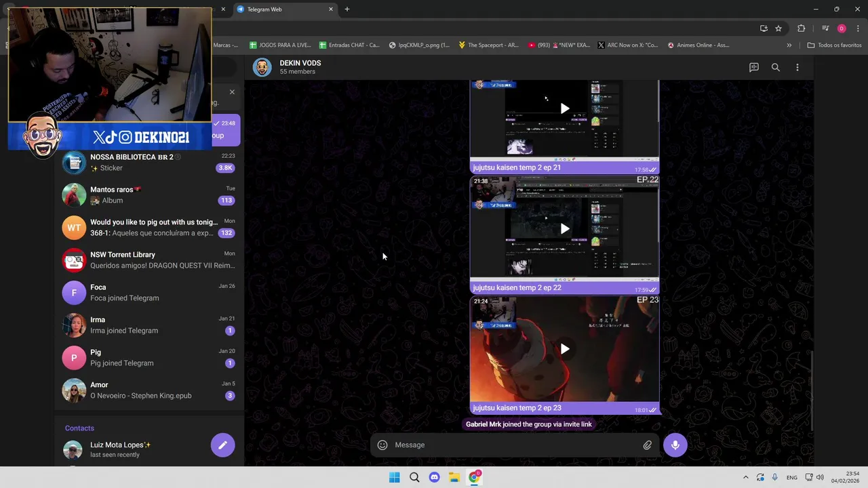This screenshot has width=868, height=488.
Task: Open The Spaceport bookmark
Action: (488, 45)
